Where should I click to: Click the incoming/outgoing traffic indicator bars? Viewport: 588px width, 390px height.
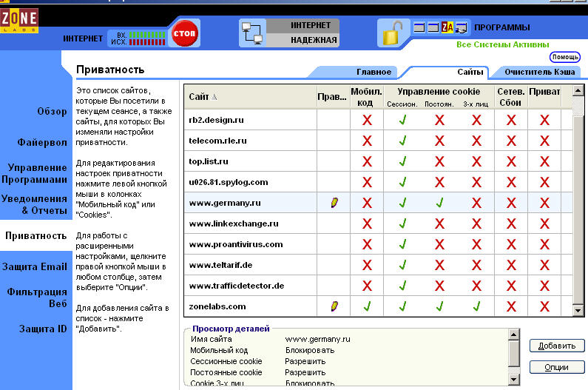(147, 38)
